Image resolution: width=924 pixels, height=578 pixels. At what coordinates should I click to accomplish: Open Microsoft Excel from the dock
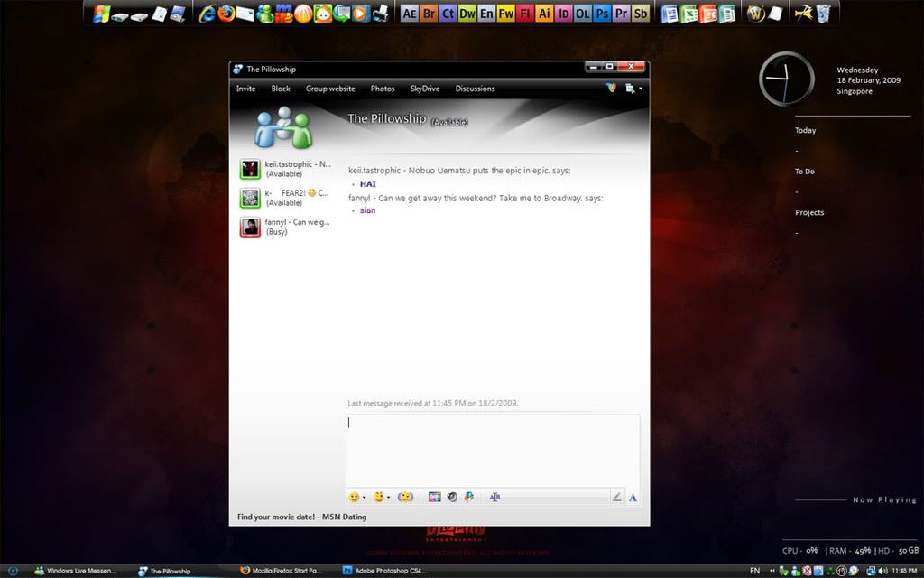[688, 14]
